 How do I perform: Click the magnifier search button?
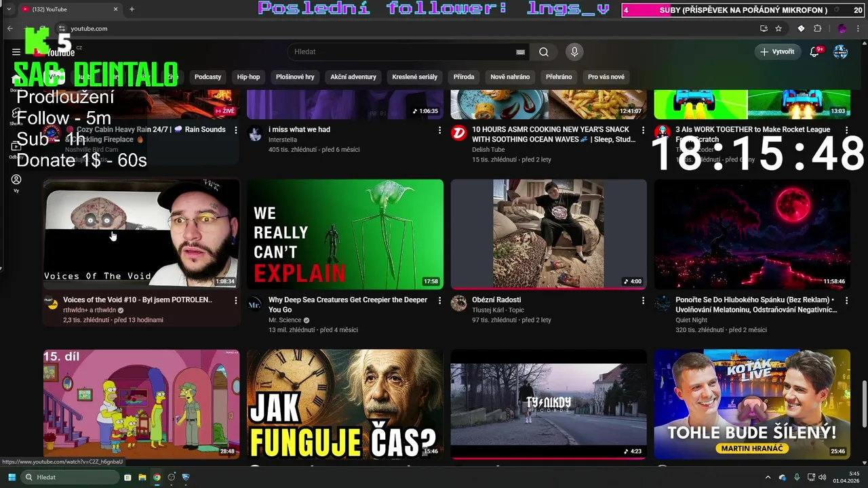click(544, 52)
